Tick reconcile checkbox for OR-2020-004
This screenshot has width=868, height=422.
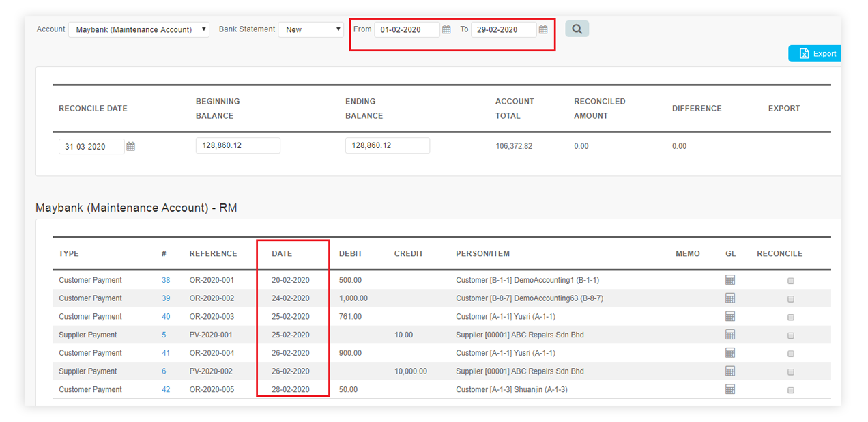(791, 354)
